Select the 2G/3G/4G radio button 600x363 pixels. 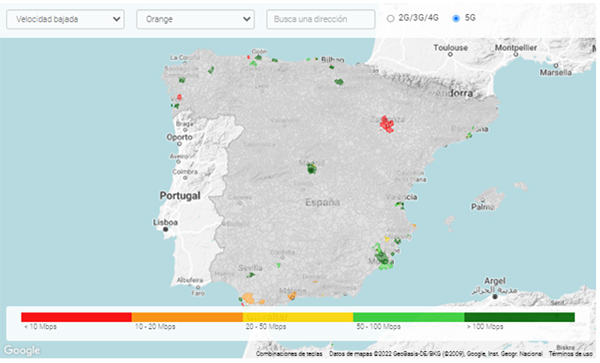pos(390,18)
